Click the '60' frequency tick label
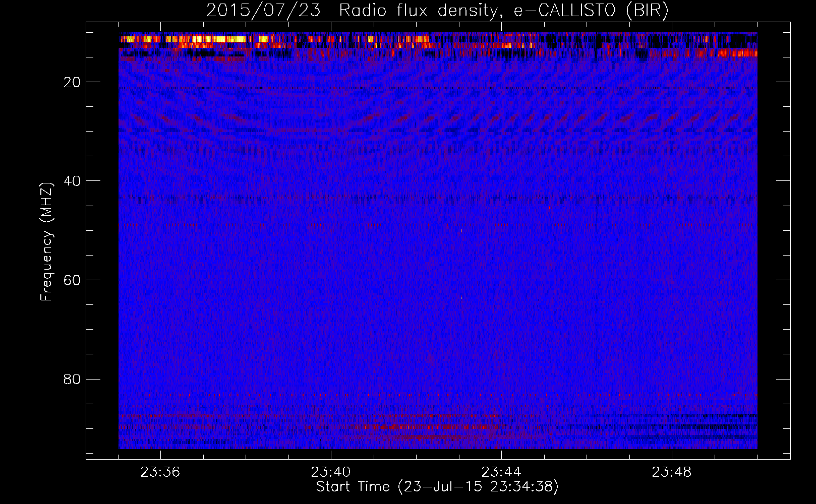 [x=73, y=280]
